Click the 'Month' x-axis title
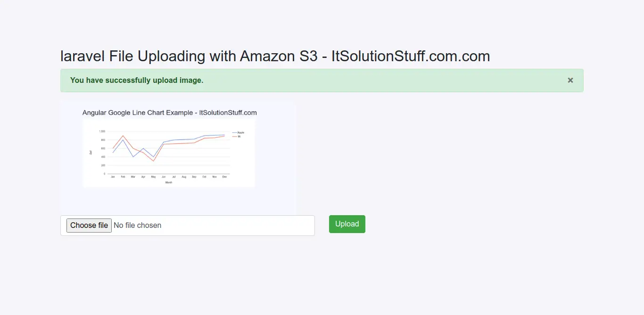The height and width of the screenshot is (315, 644). click(169, 183)
